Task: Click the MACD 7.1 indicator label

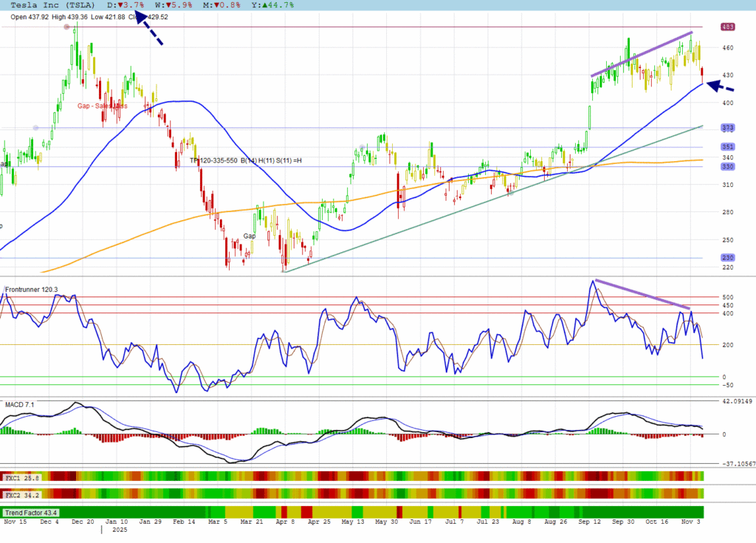Action: [x=20, y=405]
